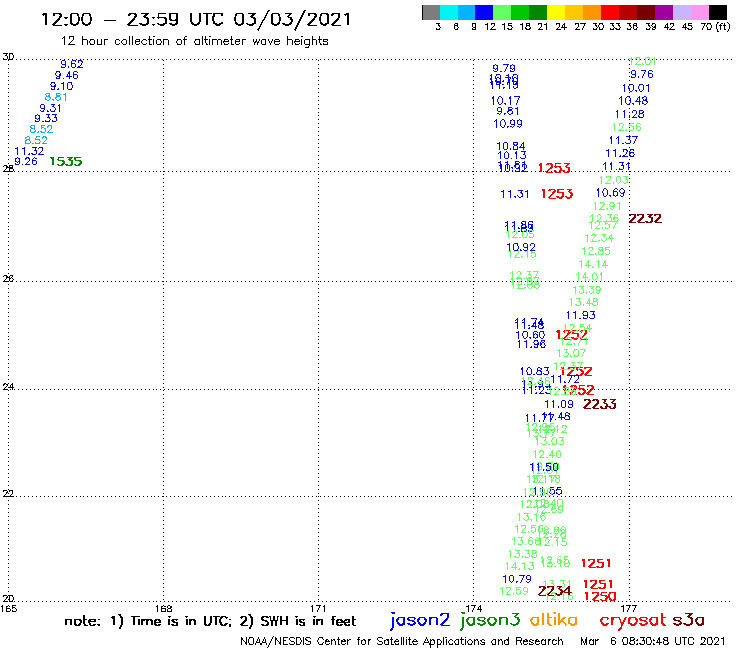Click the longitude axis label '168'
The height and width of the screenshot is (650, 740).
(x=163, y=608)
